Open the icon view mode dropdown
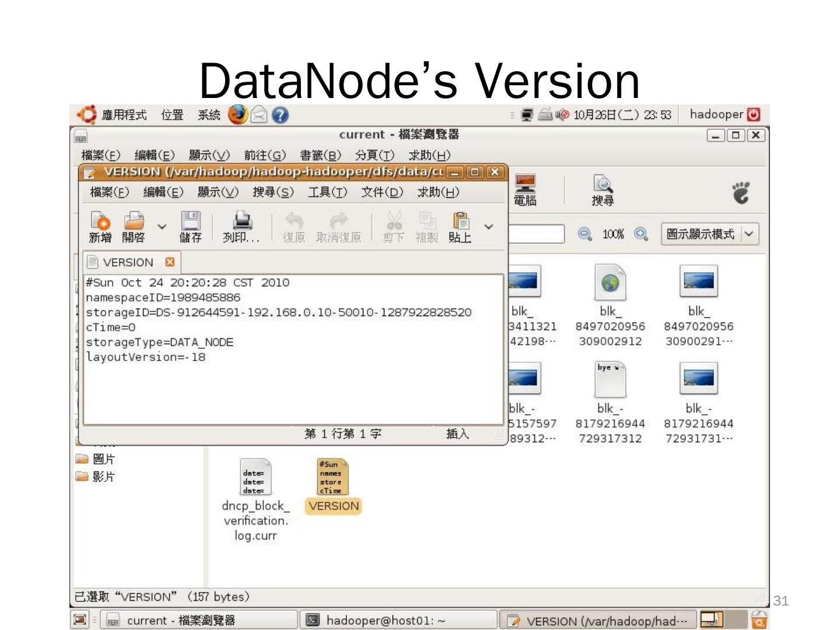Viewport: 840px width, 630px height. point(710,234)
